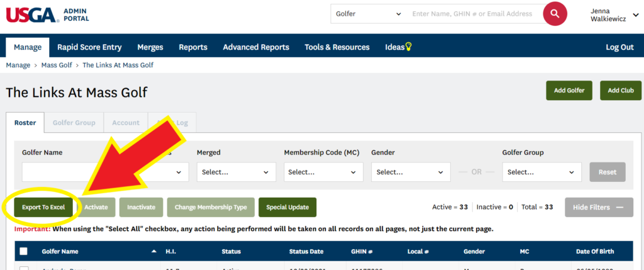Click The Links At Mass Golf breadcrumb

[x=118, y=65]
